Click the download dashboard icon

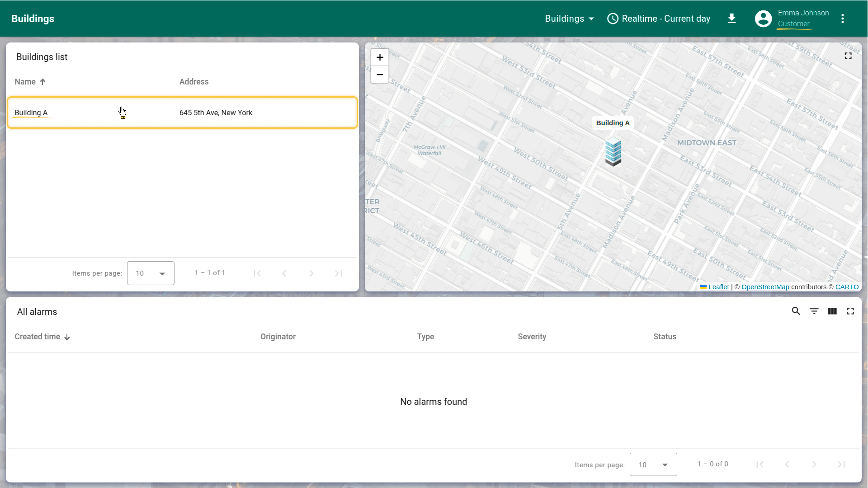click(x=732, y=19)
